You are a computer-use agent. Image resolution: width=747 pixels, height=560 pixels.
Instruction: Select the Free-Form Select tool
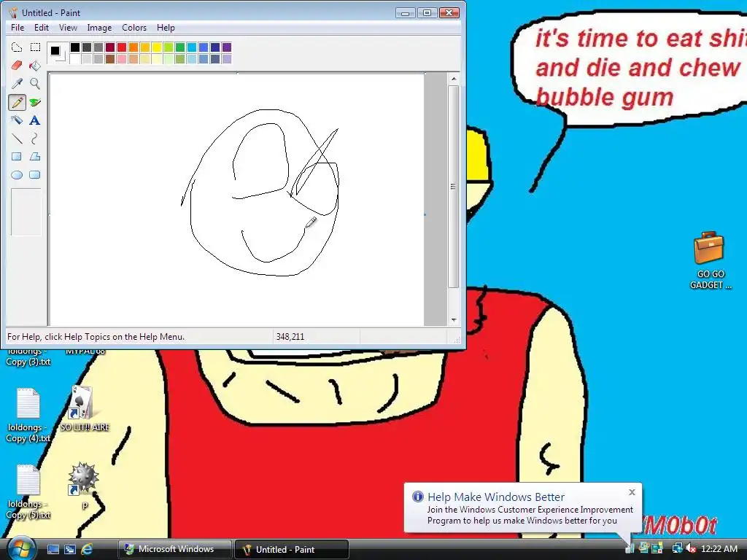click(17, 47)
